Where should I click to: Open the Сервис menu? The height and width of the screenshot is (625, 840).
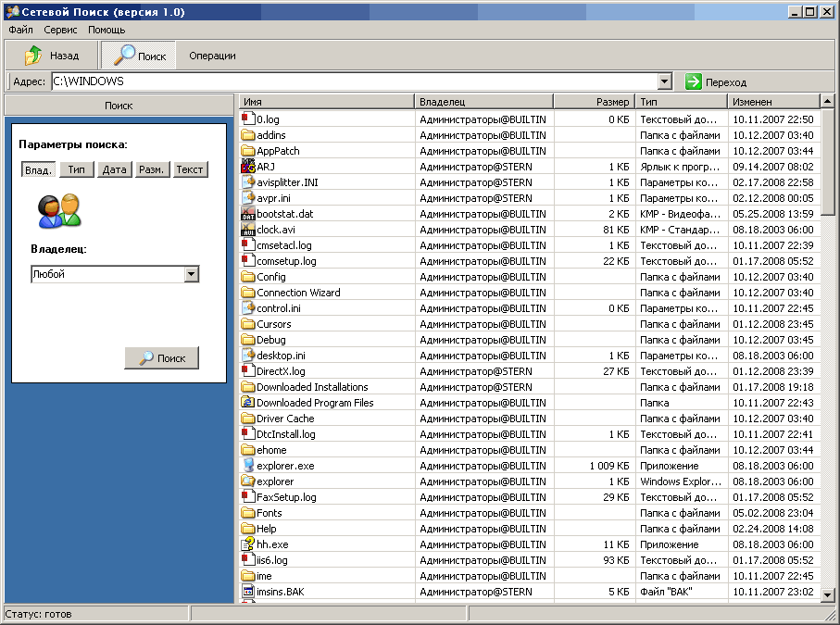point(60,30)
